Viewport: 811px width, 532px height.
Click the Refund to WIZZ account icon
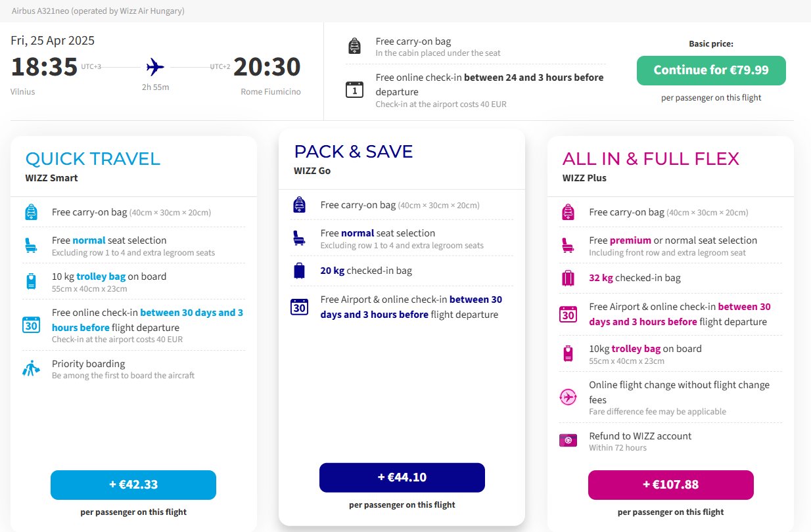[568, 441]
